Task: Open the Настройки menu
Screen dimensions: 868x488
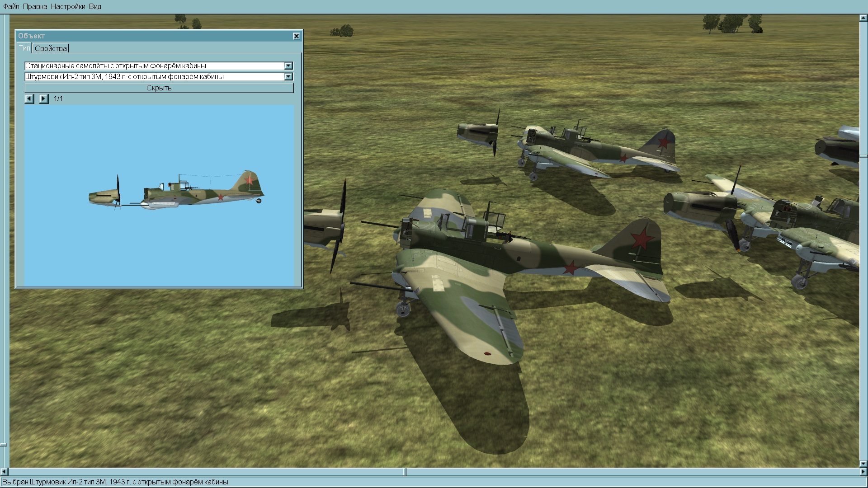Action: tap(68, 6)
